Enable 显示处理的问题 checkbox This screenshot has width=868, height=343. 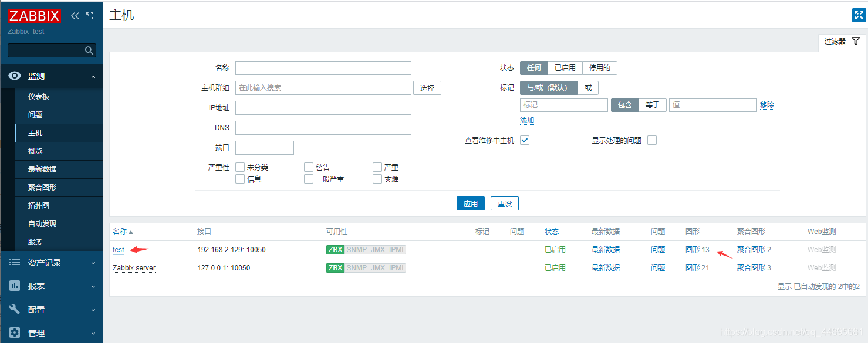pyautogui.click(x=651, y=141)
